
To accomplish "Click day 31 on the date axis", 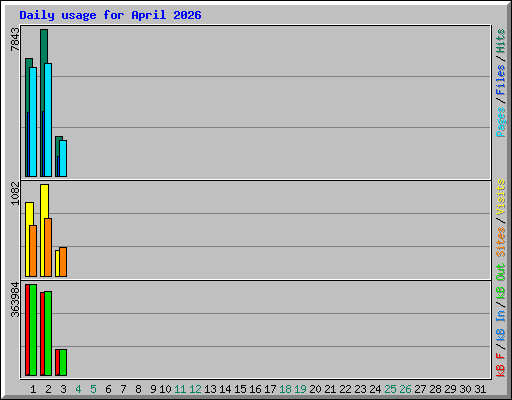I will pyautogui.click(x=480, y=389).
